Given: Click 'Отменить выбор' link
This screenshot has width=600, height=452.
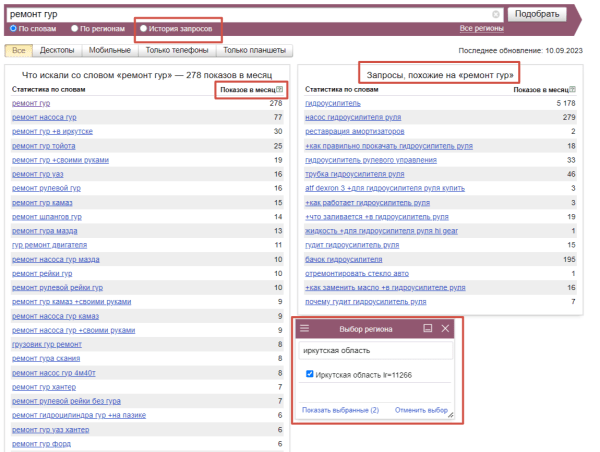Looking at the screenshot, I should [422, 410].
